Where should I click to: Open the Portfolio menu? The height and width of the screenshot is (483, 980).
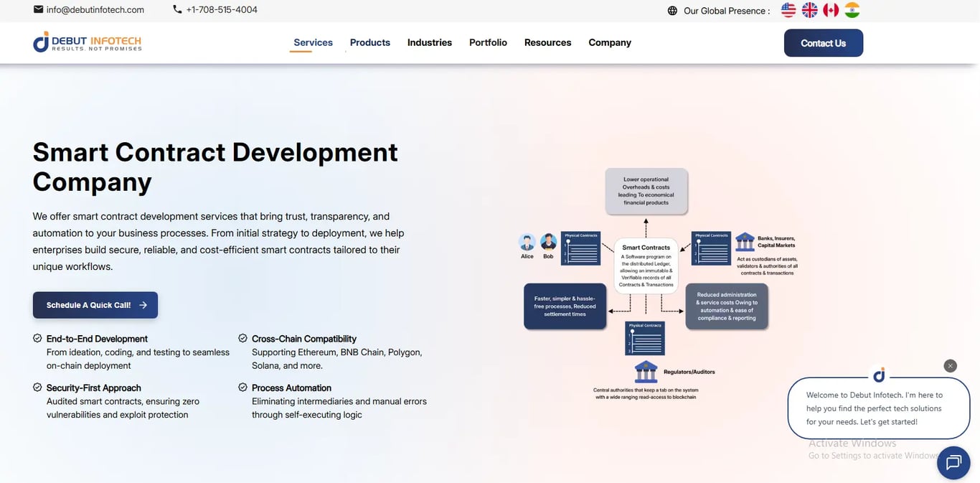pos(488,42)
